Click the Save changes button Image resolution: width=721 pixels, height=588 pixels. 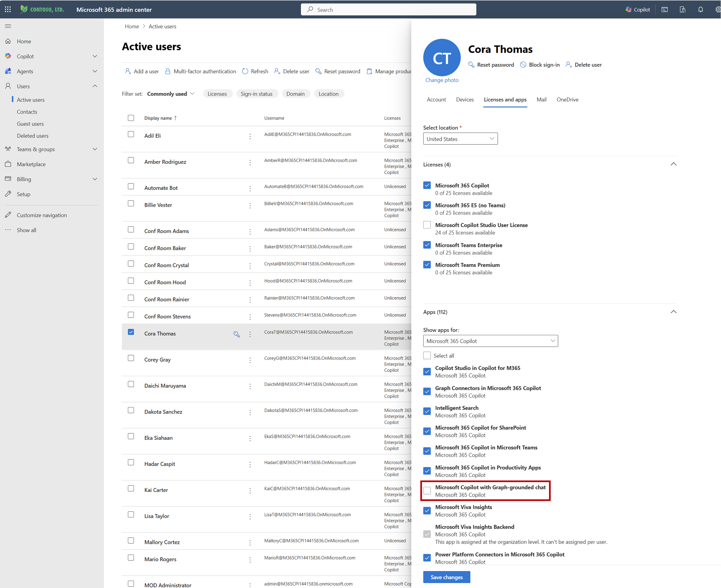tap(446, 577)
